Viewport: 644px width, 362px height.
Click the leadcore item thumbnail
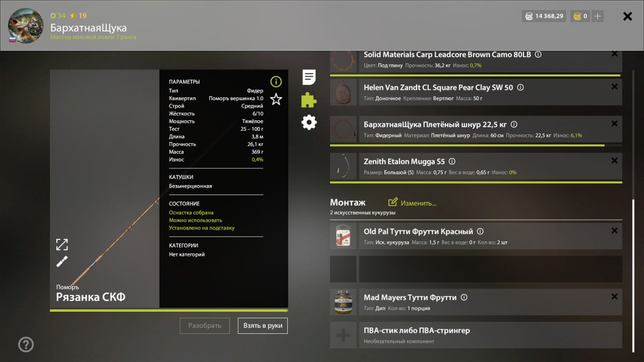point(343,61)
